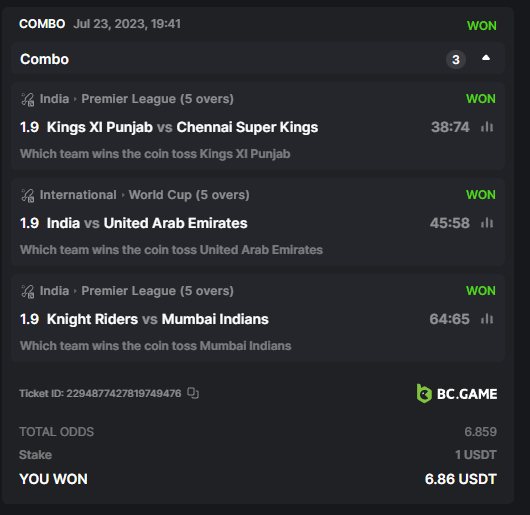Click cricket icon beside last India Premier League
Screen dimensions: 530x515
(28, 291)
